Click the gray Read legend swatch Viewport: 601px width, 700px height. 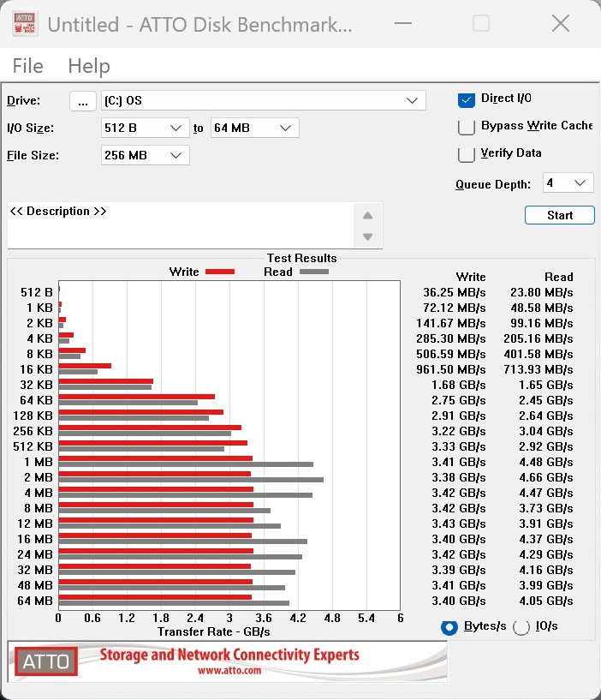pyautogui.click(x=314, y=272)
